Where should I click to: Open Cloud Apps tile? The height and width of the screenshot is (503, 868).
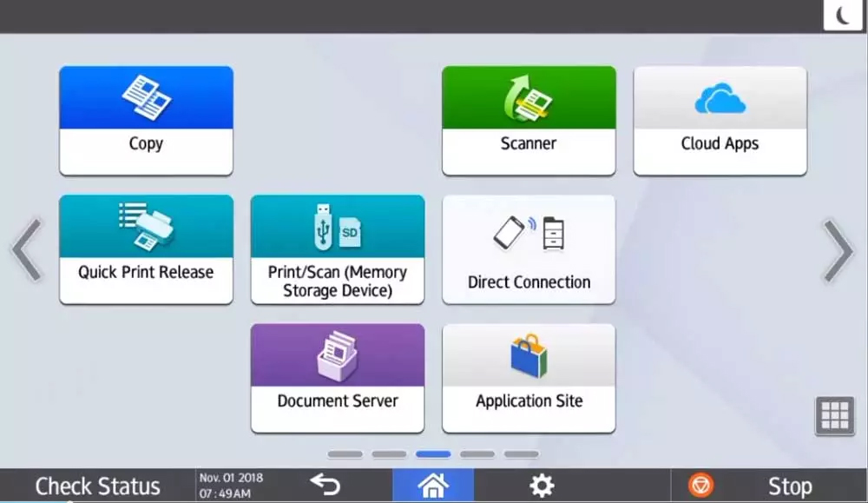pos(720,120)
